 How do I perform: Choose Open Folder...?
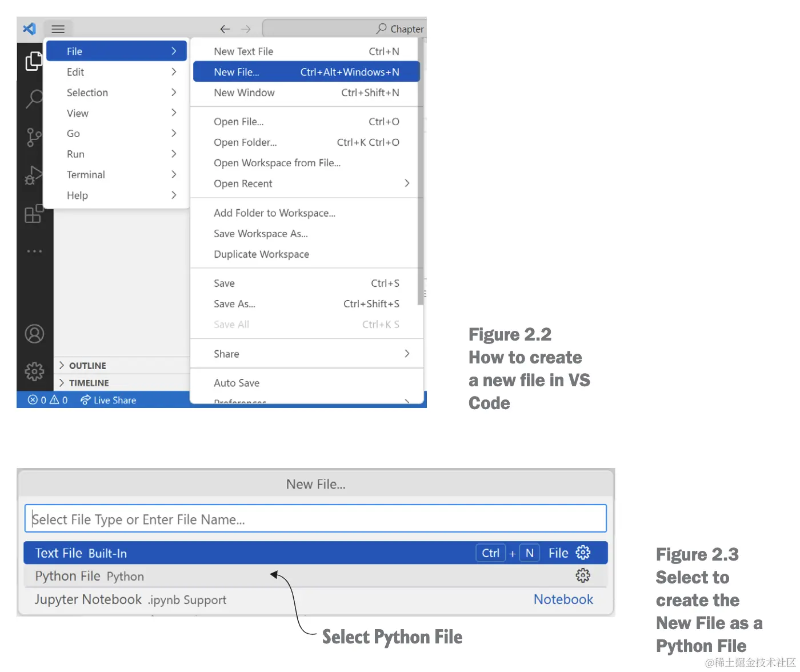pos(306,142)
